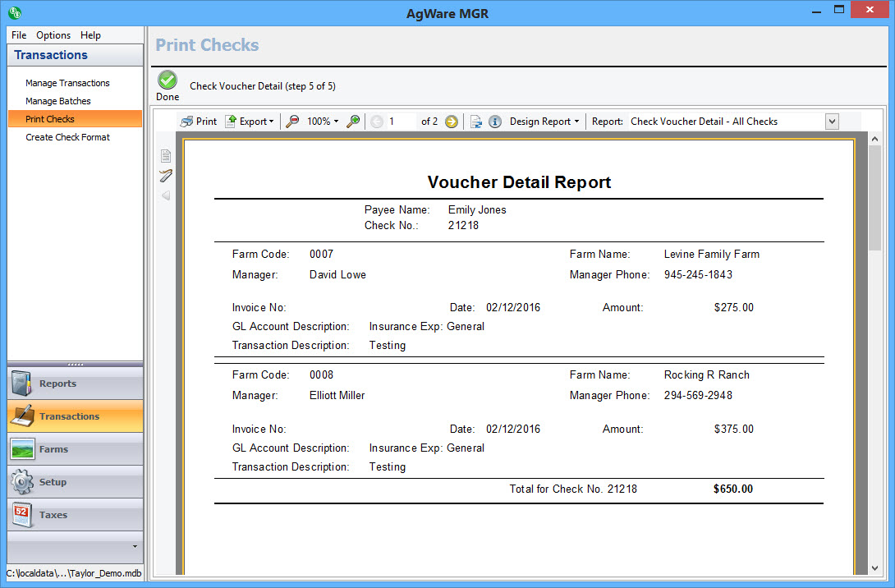Click the green Done checkmark icon

pyautogui.click(x=168, y=80)
